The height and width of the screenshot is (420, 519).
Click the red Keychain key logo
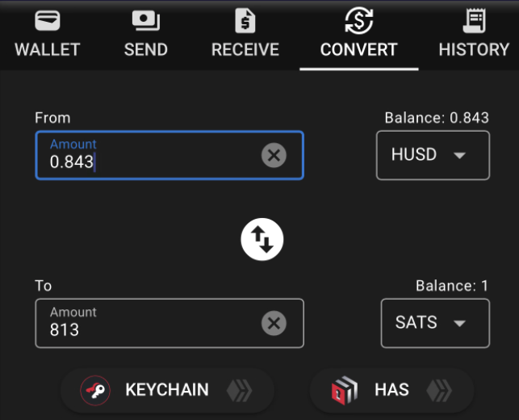pyautogui.click(x=95, y=391)
